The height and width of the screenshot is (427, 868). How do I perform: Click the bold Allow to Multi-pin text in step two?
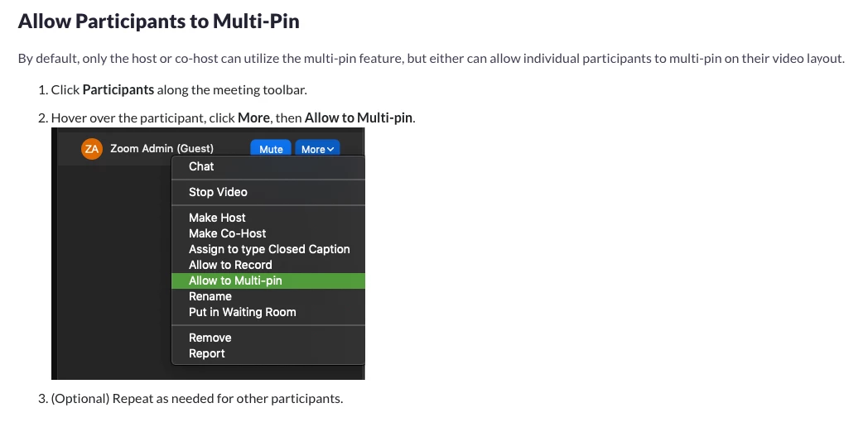pos(358,118)
